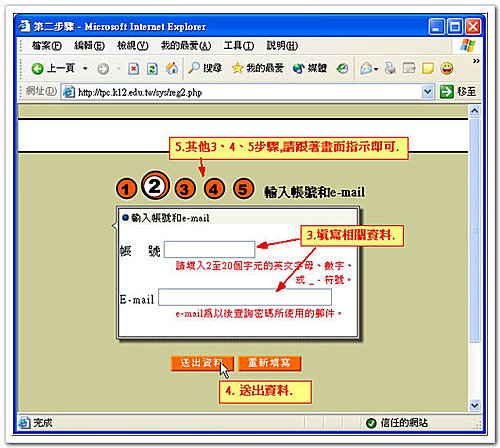Print the page with the printer icon
This screenshot has height=448, width=500.
click(390, 68)
